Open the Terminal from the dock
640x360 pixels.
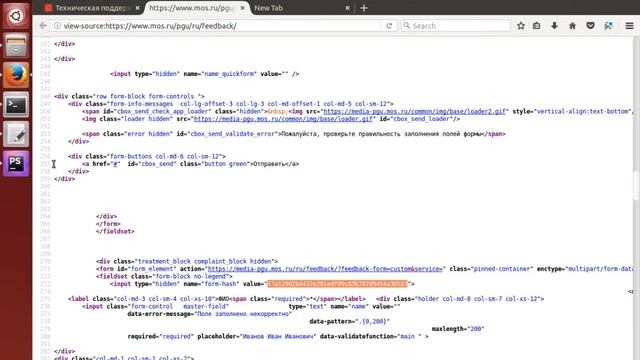pyautogui.click(x=16, y=104)
